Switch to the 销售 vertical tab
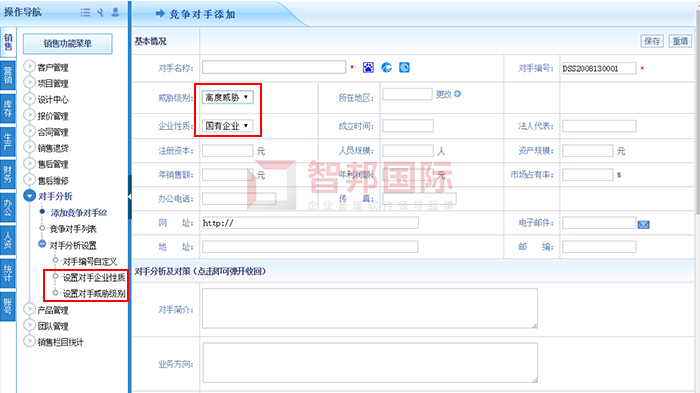 8,42
